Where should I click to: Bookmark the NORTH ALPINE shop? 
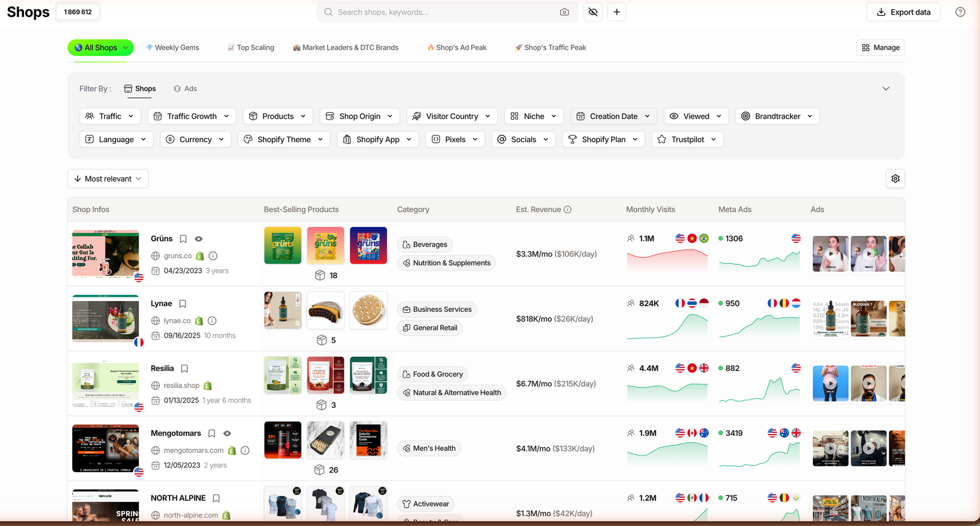216,498
